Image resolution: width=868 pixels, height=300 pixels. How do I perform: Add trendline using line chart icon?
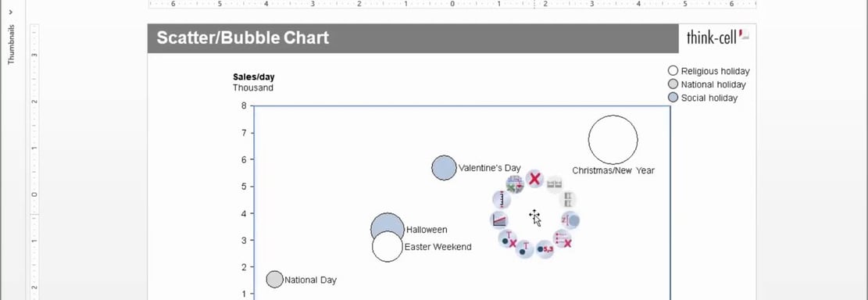point(499,220)
